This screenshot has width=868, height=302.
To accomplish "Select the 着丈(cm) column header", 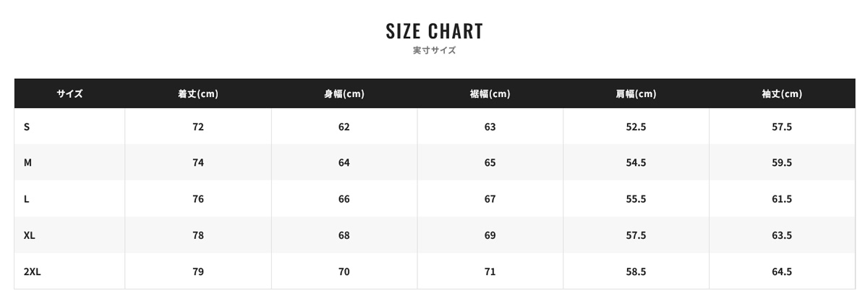I will click(198, 93).
